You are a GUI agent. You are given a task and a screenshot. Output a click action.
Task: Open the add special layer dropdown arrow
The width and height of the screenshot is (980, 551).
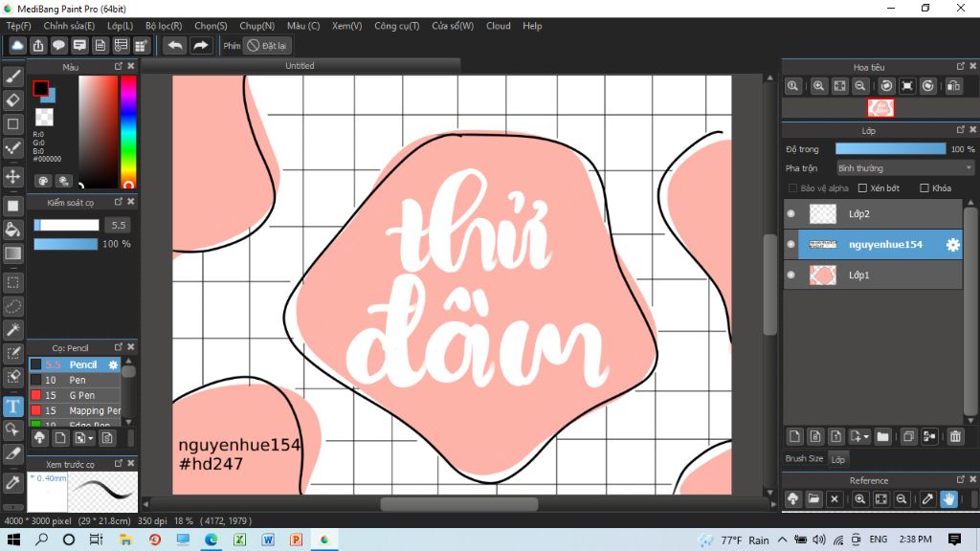[x=866, y=437]
